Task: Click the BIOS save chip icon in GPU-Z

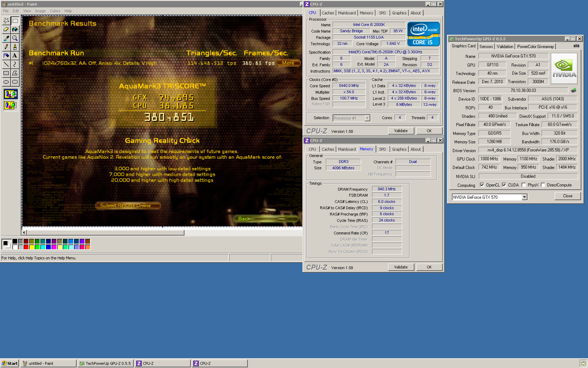Action: click(574, 90)
